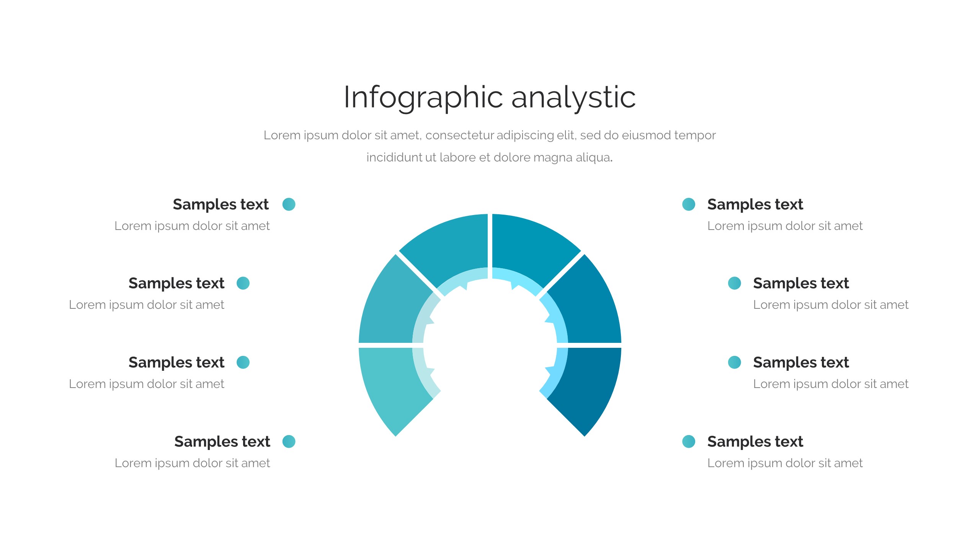Image resolution: width=980 pixels, height=551 pixels.
Task: Select the Lorem ipsum subtitle paragraph under title
Action: pos(490,146)
